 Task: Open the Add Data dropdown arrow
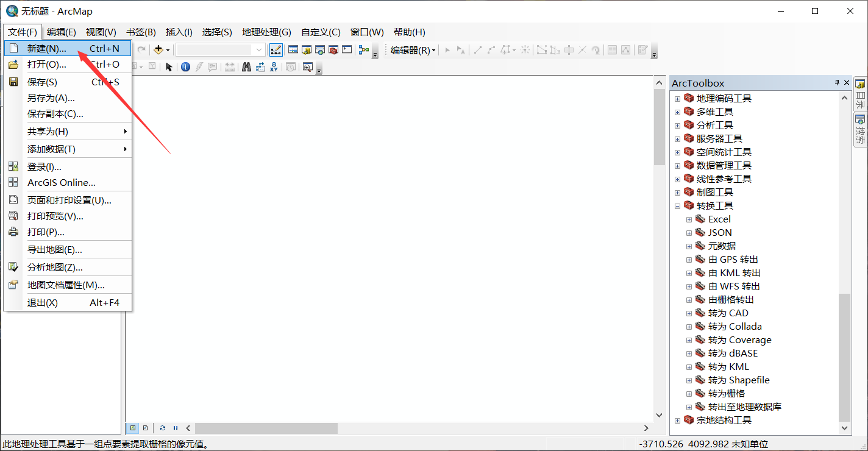click(168, 50)
